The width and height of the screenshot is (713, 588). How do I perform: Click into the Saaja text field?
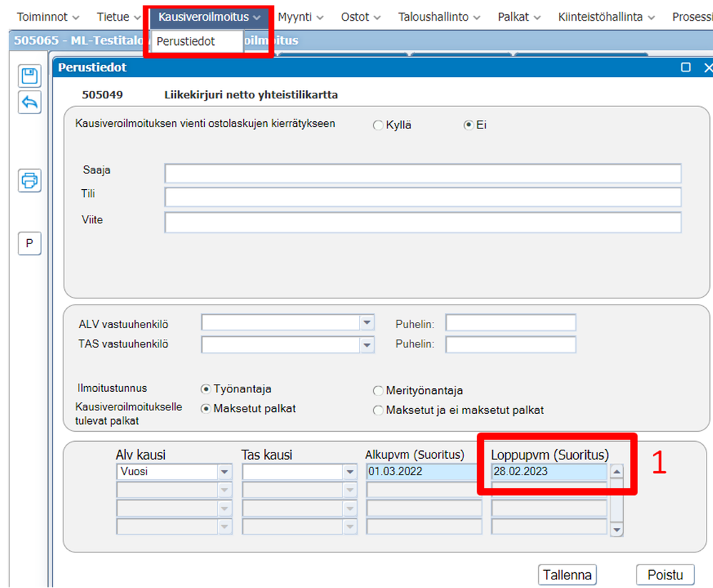[x=423, y=173]
